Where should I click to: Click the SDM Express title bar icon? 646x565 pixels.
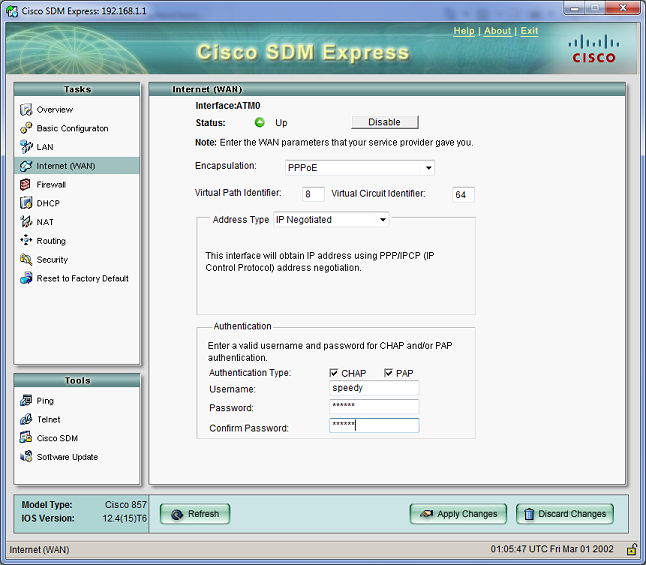tap(12, 11)
